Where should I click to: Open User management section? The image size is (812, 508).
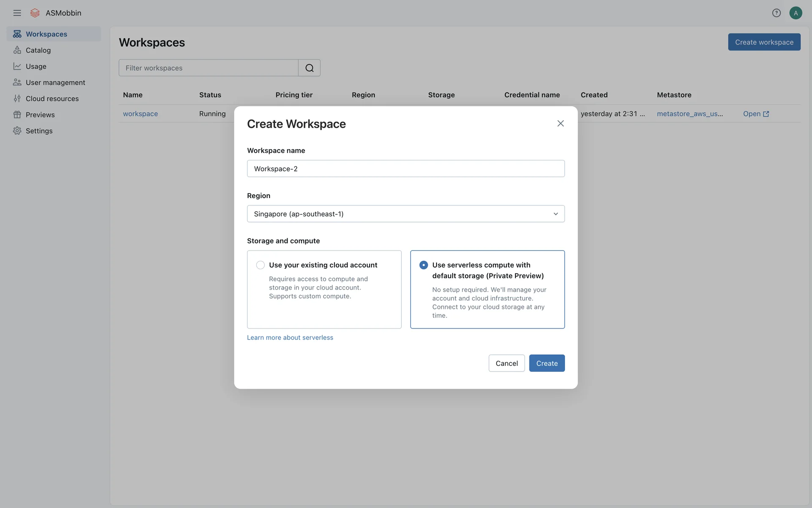tap(55, 83)
